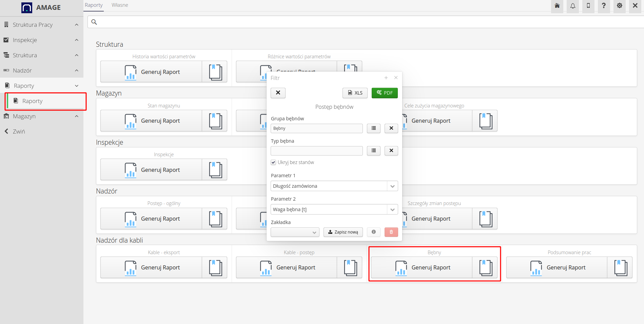
Task: Open the Zakładka dropdown
Action: 295,232
